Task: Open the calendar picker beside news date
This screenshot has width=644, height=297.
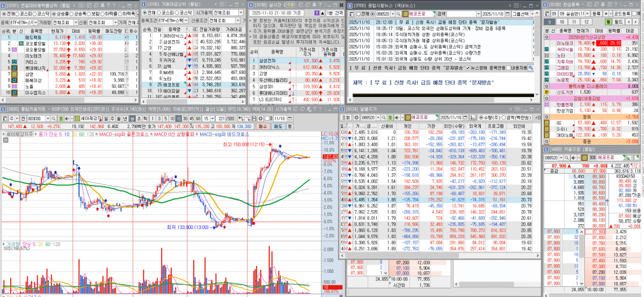Action: [506, 13]
